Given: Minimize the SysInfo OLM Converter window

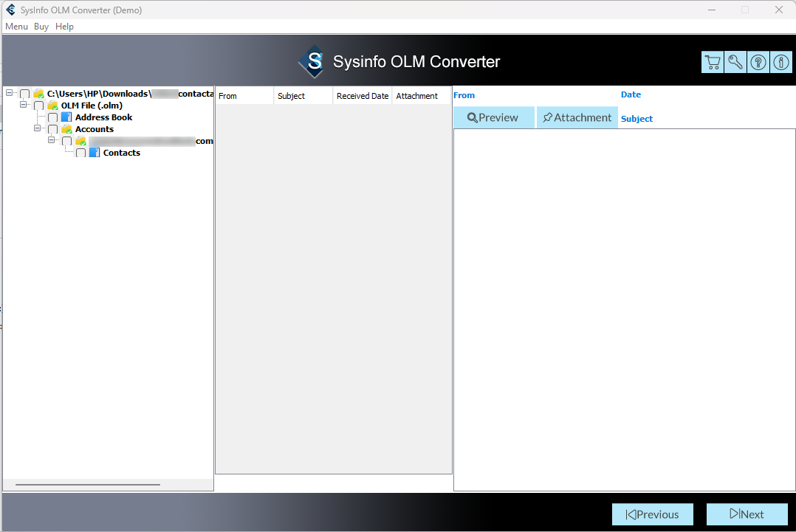Looking at the screenshot, I should [x=712, y=10].
